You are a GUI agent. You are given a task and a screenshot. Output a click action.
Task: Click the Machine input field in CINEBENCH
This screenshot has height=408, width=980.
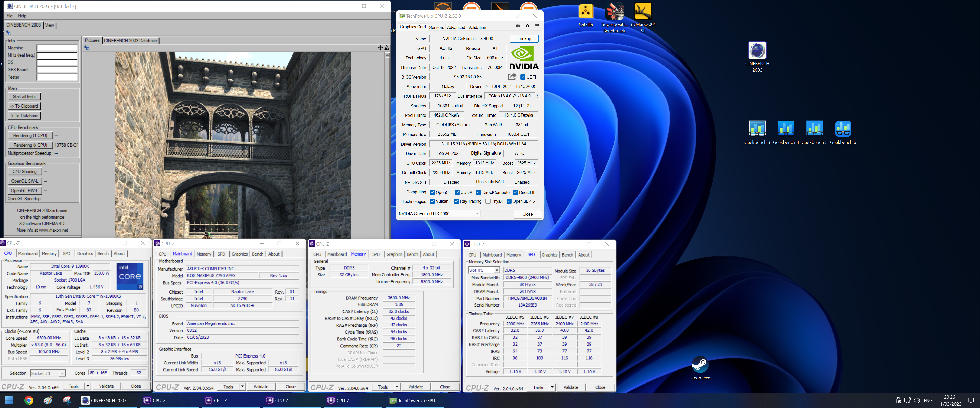coord(57,48)
